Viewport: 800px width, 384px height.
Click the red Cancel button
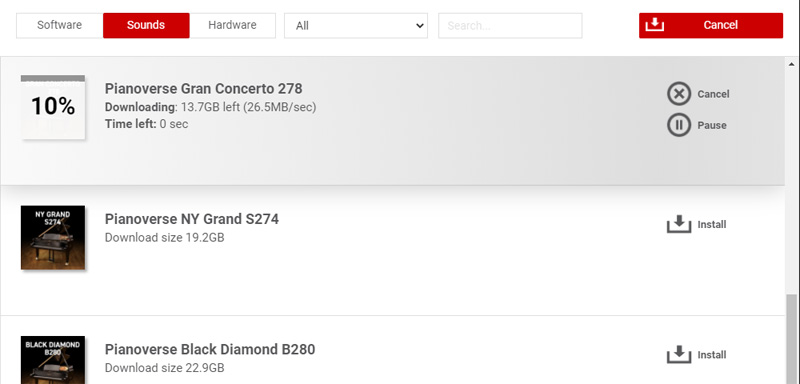click(x=711, y=25)
